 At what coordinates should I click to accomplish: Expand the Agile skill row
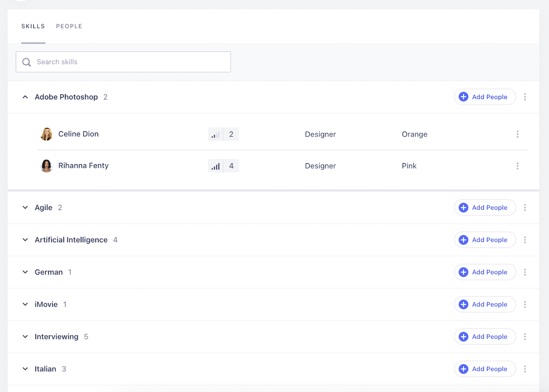click(x=25, y=208)
